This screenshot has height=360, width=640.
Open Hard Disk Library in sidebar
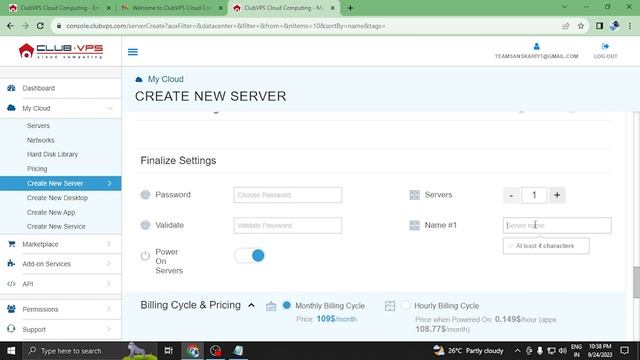click(x=52, y=154)
